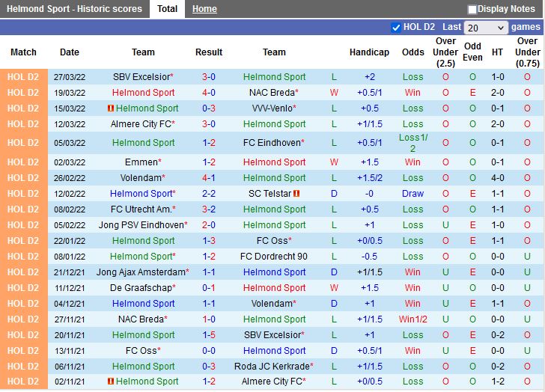Click the Result column header
545x392 pixels.
[209, 52]
